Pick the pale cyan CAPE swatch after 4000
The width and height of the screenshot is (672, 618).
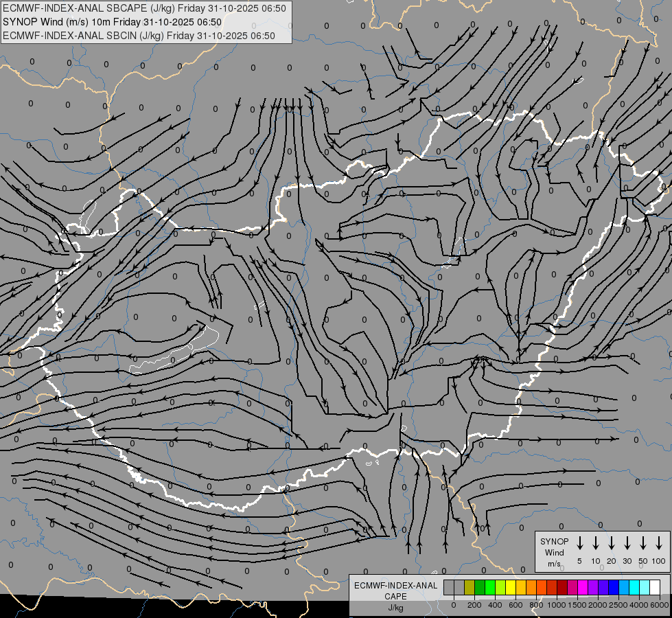[645, 587]
